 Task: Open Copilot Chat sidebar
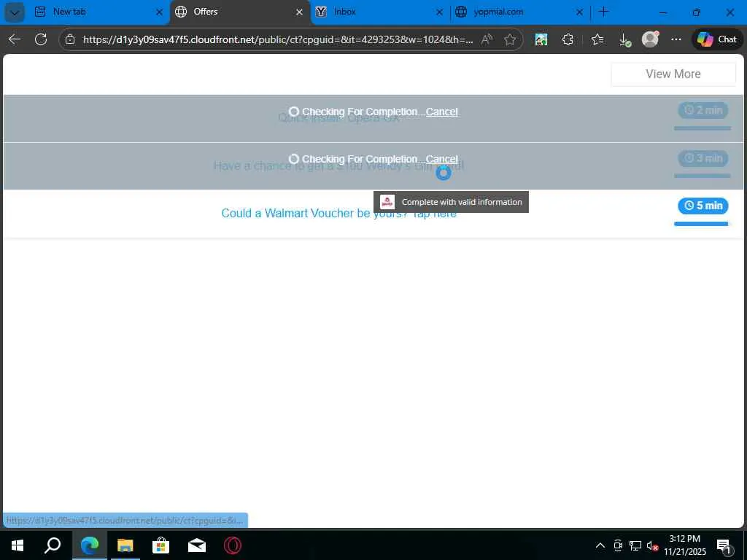(717, 39)
